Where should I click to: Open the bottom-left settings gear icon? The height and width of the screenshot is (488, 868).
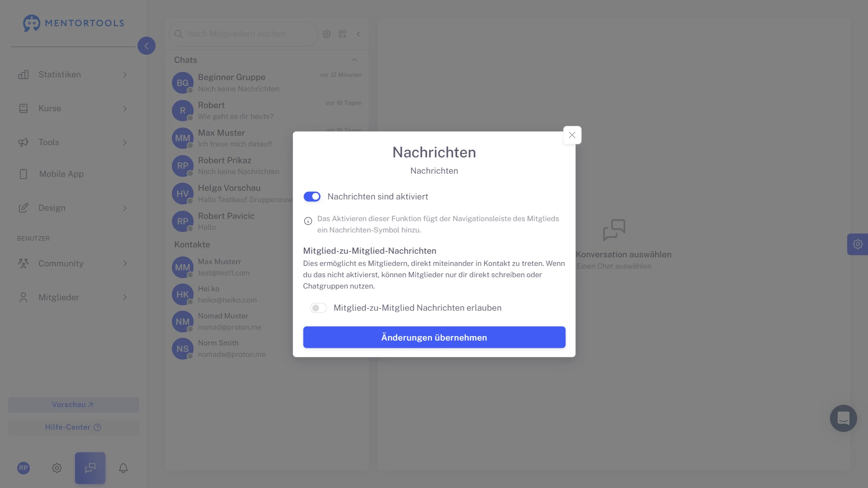tap(57, 468)
